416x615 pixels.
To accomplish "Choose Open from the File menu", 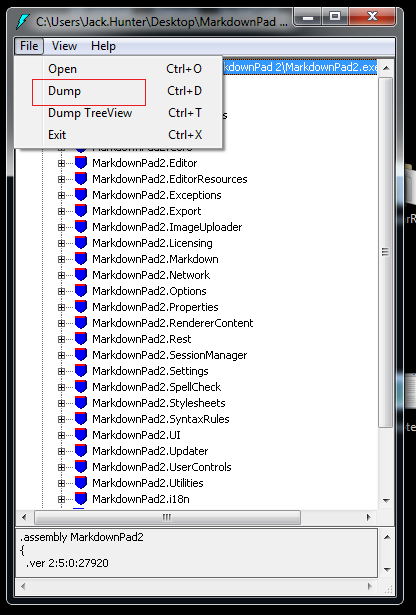I will click(x=118, y=69).
